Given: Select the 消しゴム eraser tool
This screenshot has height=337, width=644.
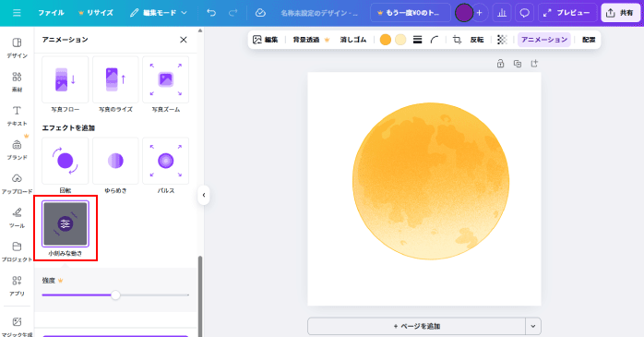Looking at the screenshot, I should point(352,40).
